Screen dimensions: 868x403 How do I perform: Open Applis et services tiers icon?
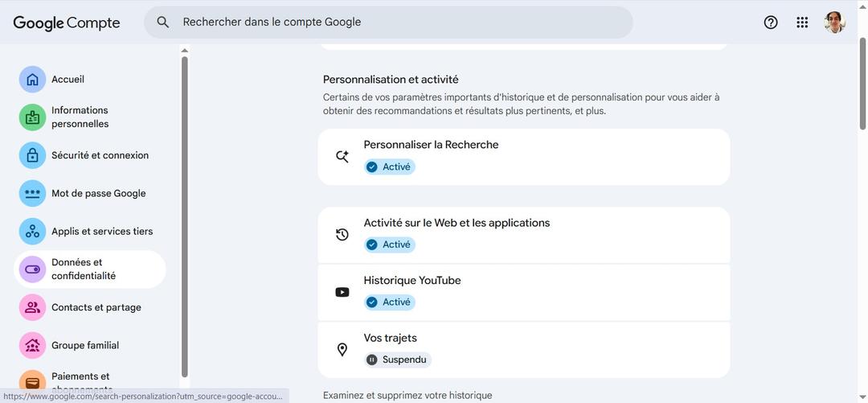[x=32, y=231]
